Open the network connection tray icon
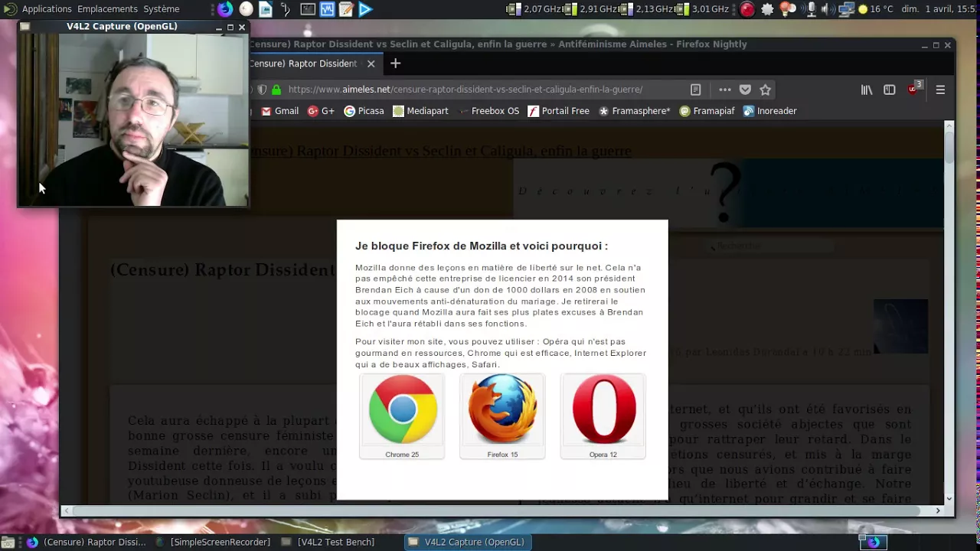This screenshot has height=551, width=980. pyautogui.click(x=846, y=9)
